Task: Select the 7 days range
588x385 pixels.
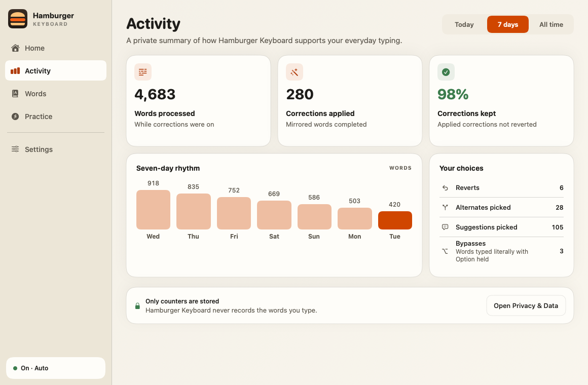Action: (508, 24)
